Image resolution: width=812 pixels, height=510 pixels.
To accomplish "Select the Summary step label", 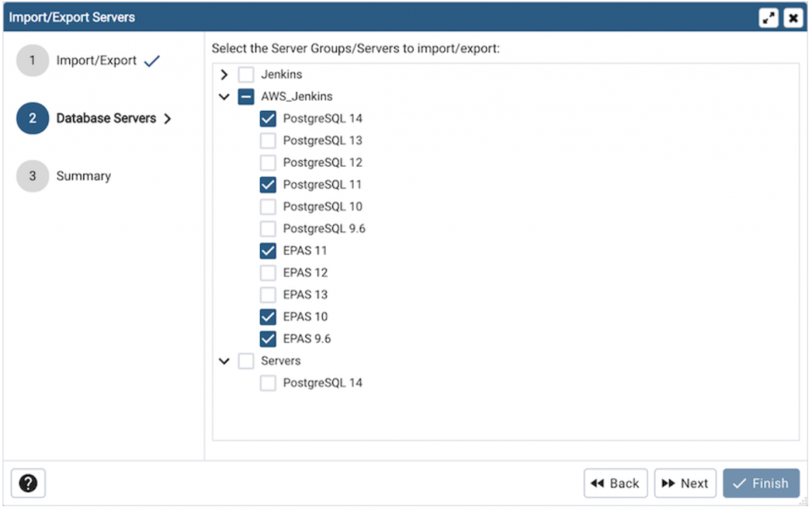I will tap(83, 175).
